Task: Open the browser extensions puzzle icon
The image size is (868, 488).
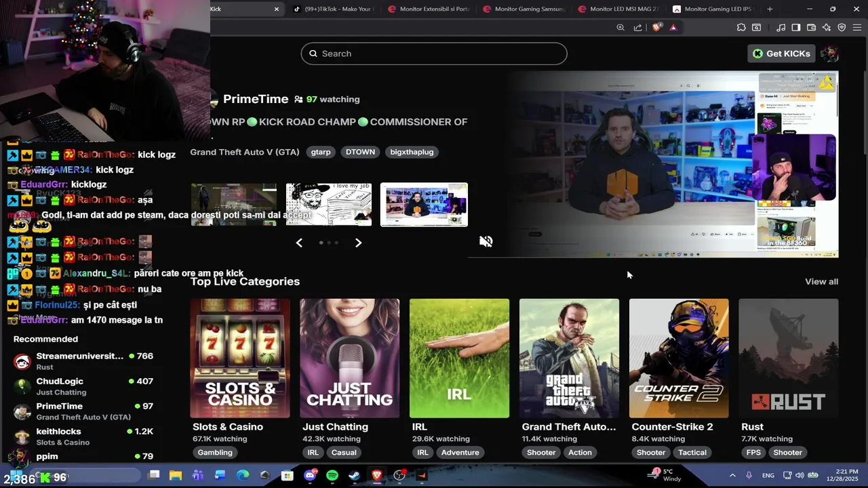Action: 741,27
